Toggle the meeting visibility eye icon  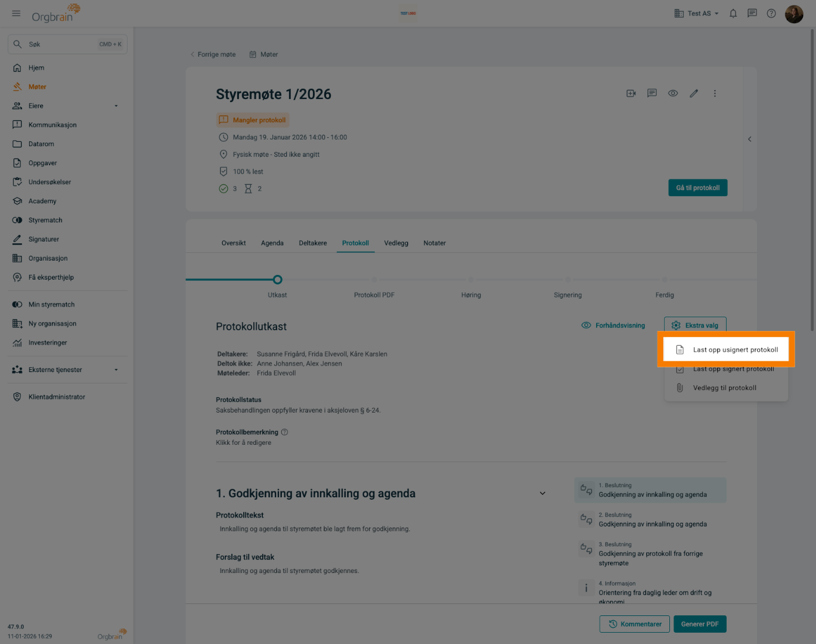(x=673, y=94)
